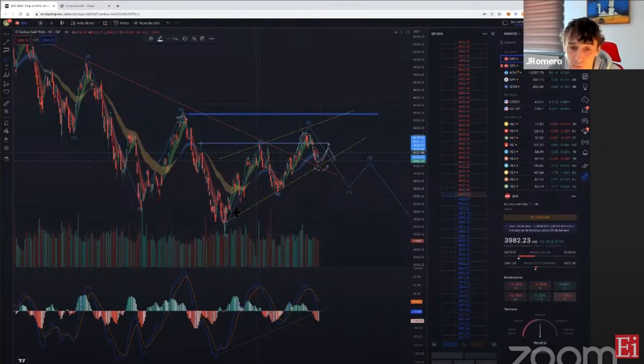
Task: Select XLP in the watchlist
Action: (540, 124)
